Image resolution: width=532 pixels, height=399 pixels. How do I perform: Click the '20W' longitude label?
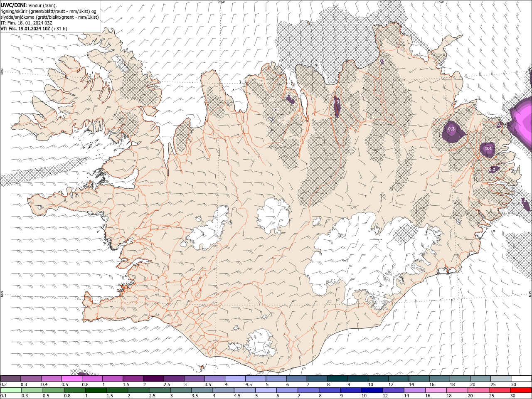click(x=221, y=2)
